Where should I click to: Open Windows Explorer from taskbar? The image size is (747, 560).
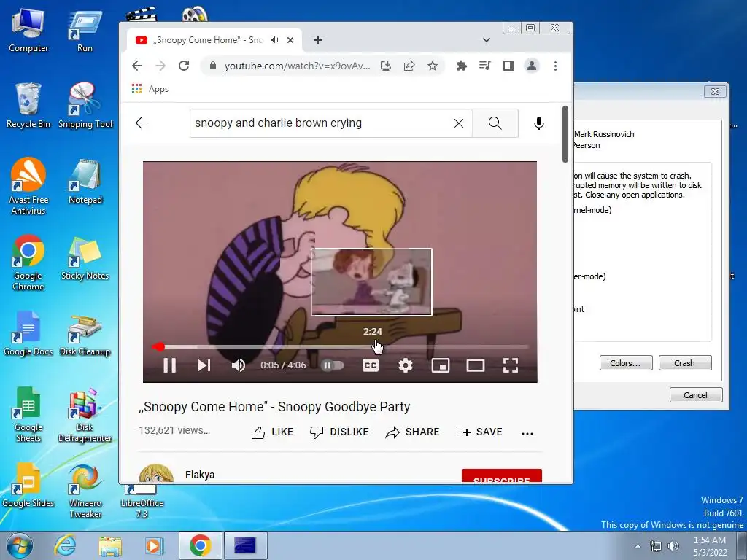pyautogui.click(x=110, y=545)
